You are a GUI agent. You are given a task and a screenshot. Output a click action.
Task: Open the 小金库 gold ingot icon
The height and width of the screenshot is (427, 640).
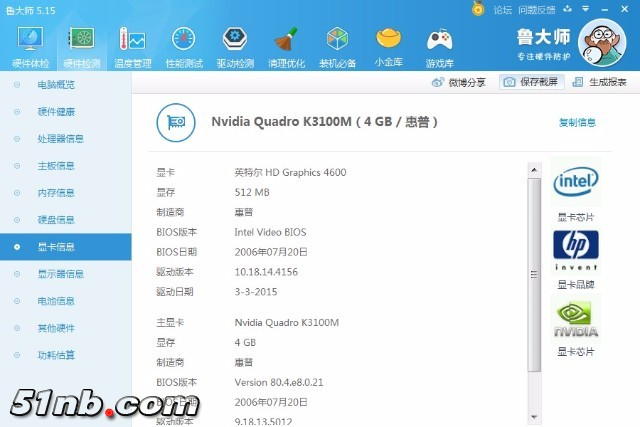click(389, 47)
